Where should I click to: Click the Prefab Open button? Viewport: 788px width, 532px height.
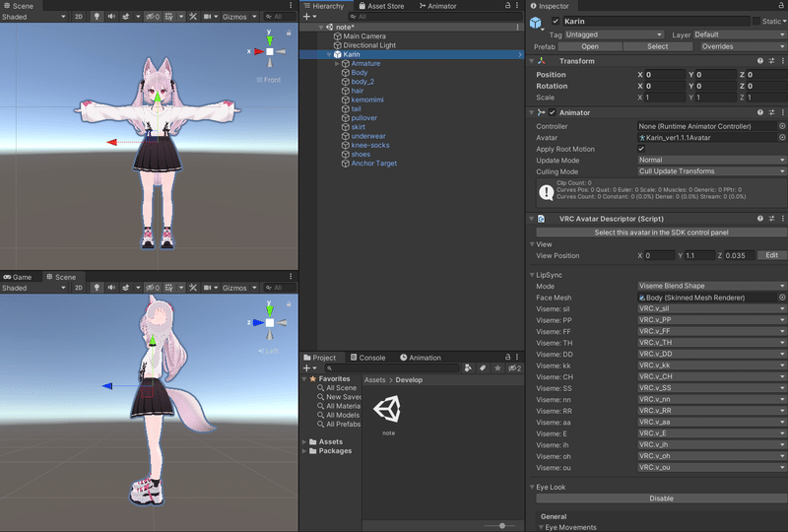(x=590, y=46)
